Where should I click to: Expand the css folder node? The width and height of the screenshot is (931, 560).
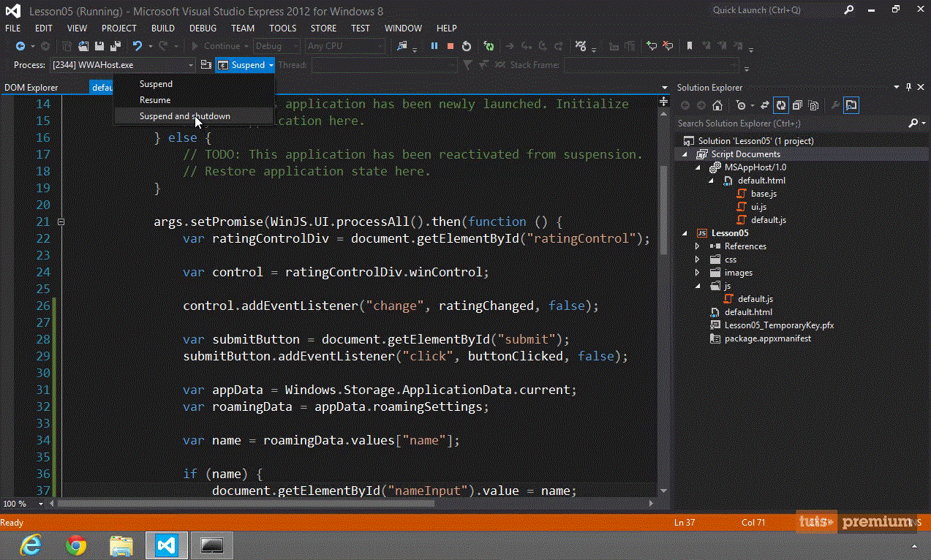[698, 260]
